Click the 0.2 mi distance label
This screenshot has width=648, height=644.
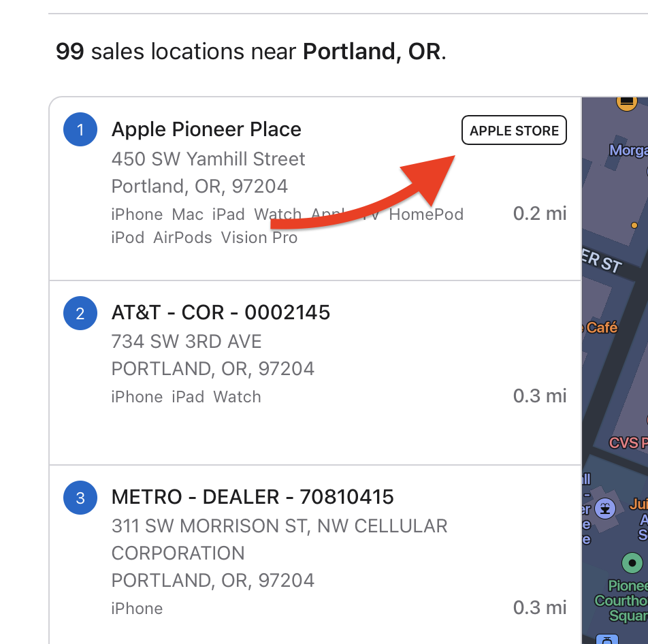[x=539, y=213]
